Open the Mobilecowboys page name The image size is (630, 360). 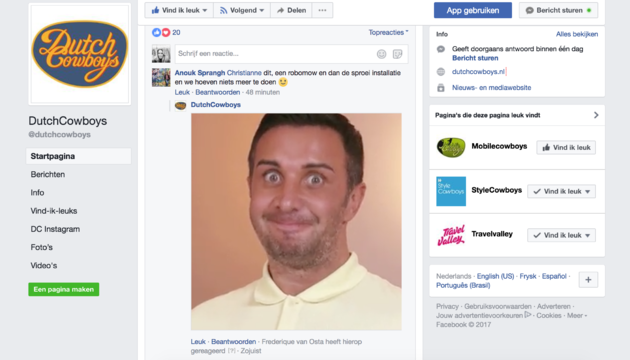[499, 146]
